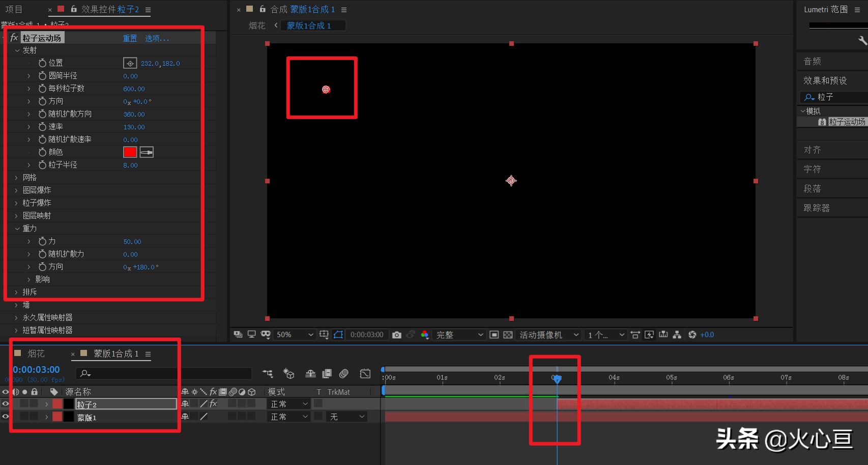Screen dimensions: 868x465
Task: Click the timeline layer search field
Action: 164,374
